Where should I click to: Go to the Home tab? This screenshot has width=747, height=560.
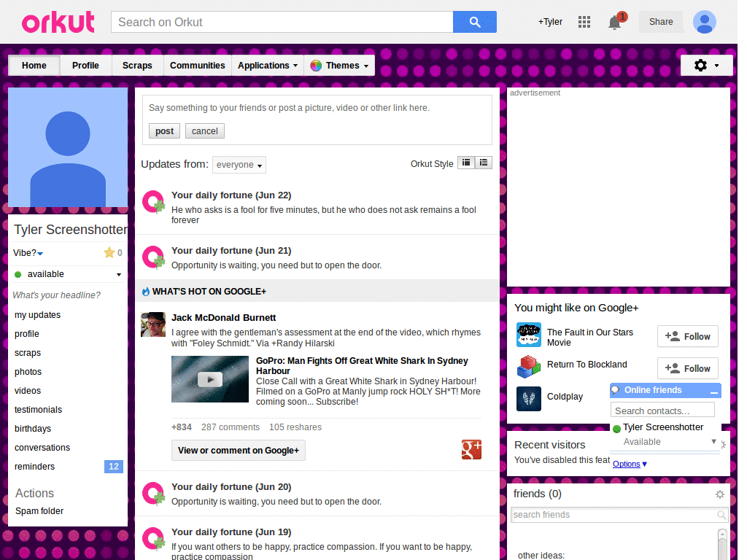[x=34, y=65]
